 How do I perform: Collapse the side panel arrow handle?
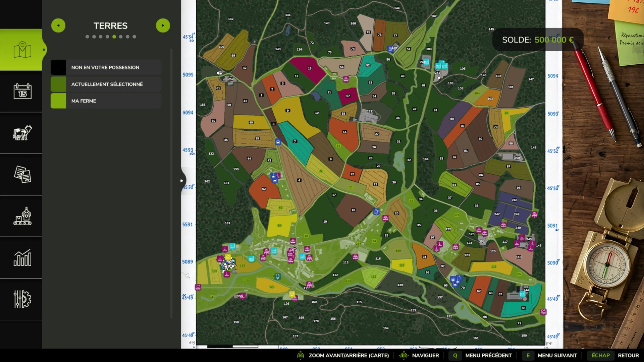click(x=182, y=181)
